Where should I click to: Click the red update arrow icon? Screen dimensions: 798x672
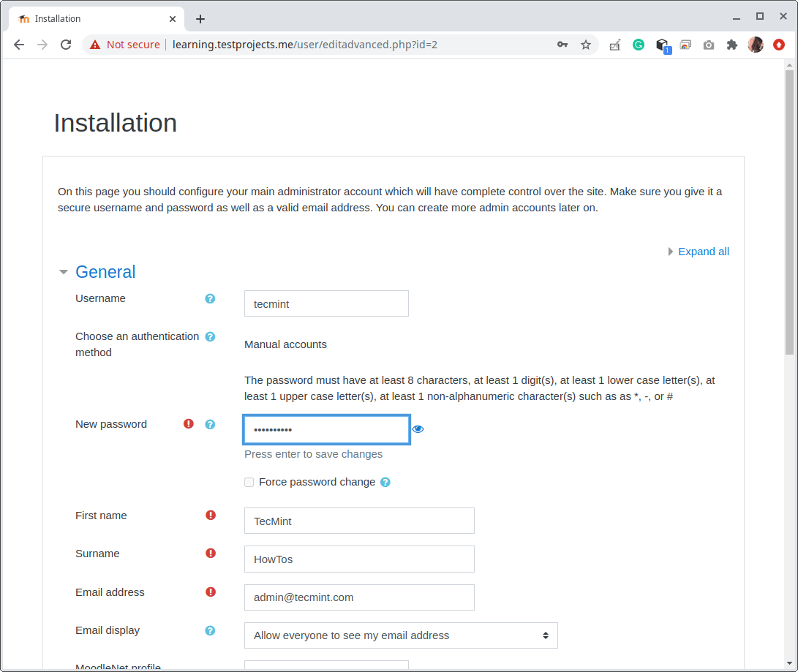click(x=779, y=45)
